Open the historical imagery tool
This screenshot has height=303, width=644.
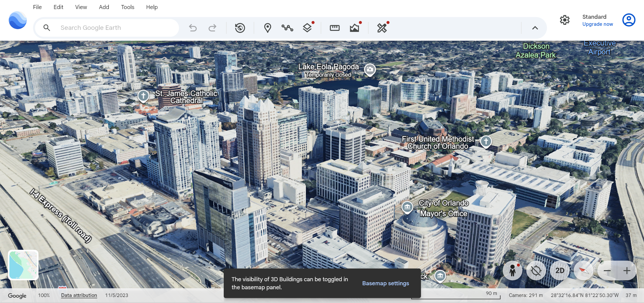click(x=240, y=28)
